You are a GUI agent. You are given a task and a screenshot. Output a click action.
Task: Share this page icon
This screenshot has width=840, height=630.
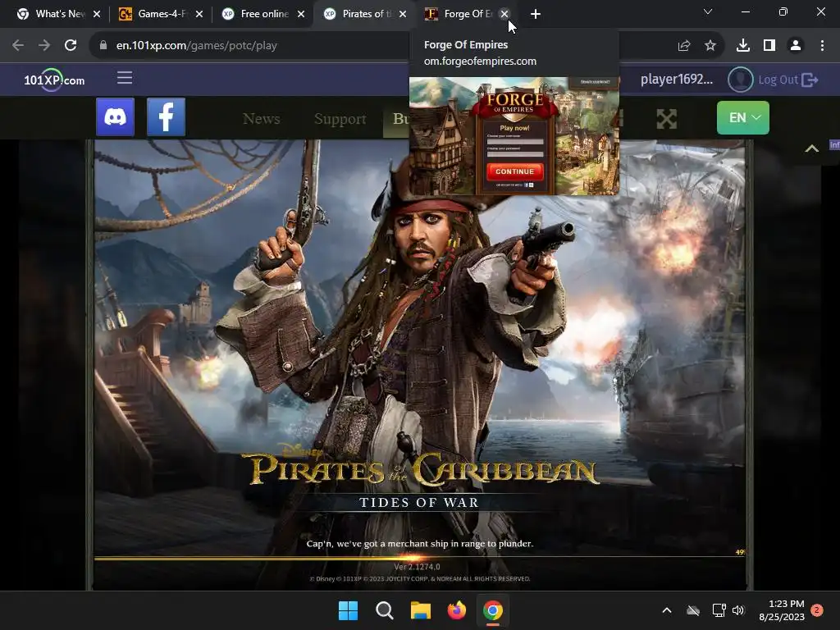pos(684,46)
